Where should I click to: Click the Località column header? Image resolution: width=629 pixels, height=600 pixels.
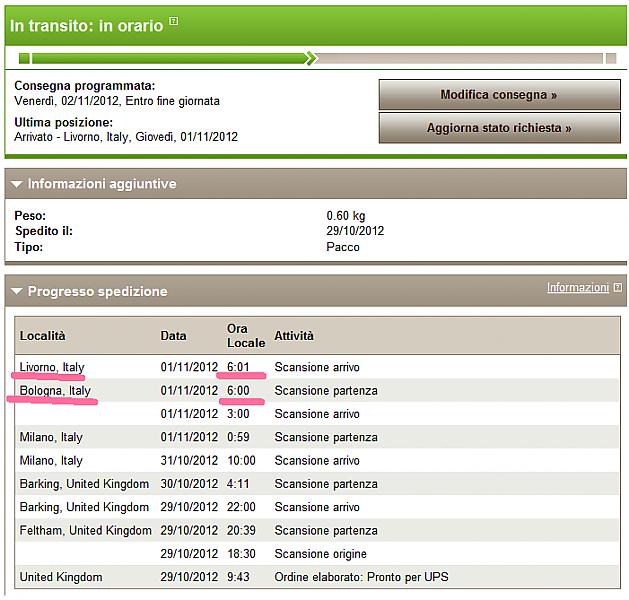coord(42,336)
